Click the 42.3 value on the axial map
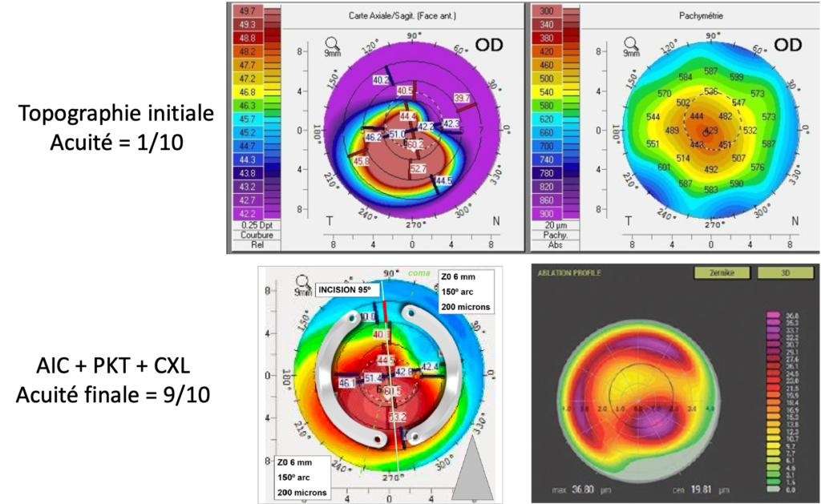Screen dimensions: 821x504 point(451,123)
